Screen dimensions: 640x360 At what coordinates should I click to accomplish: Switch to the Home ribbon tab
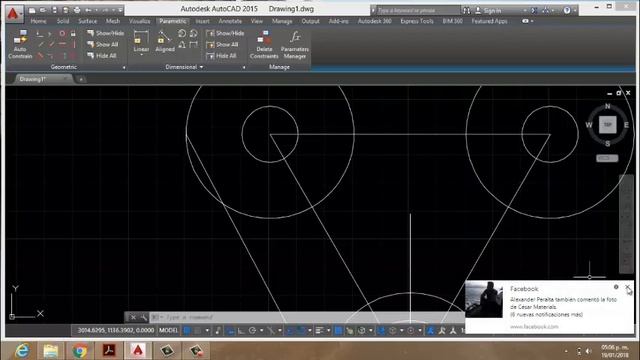pos(38,21)
